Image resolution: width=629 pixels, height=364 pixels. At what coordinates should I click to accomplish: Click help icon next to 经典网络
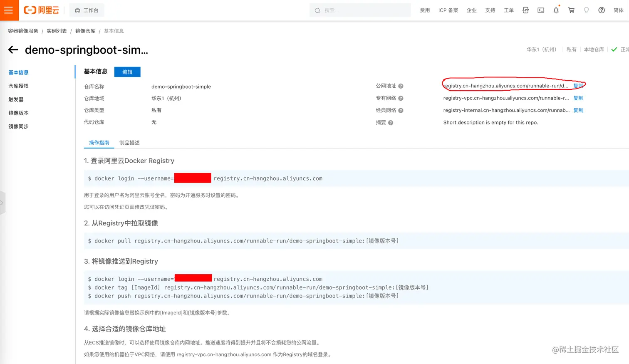[x=401, y=110]
